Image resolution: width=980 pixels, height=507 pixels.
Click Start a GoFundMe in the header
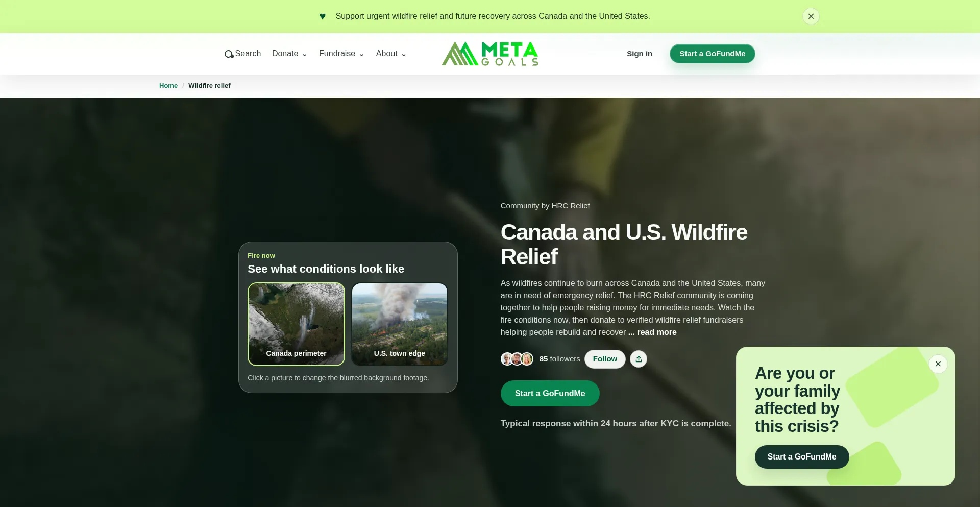pos(713,54)
